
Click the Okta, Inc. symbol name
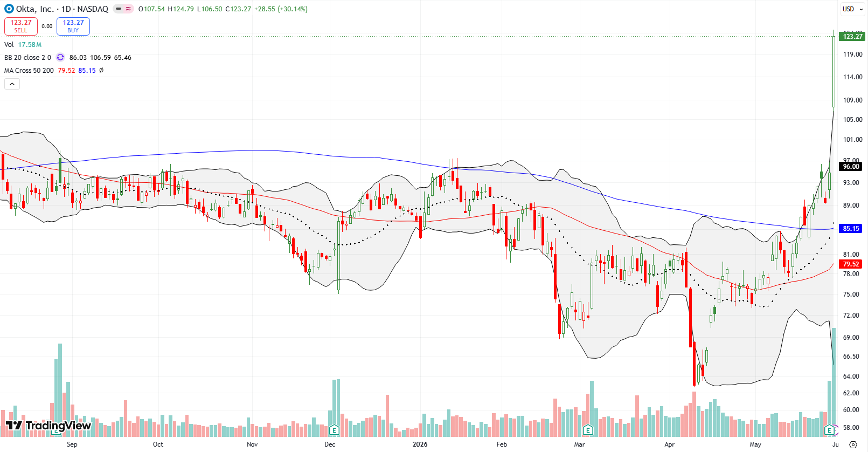[x=35, y=9]
